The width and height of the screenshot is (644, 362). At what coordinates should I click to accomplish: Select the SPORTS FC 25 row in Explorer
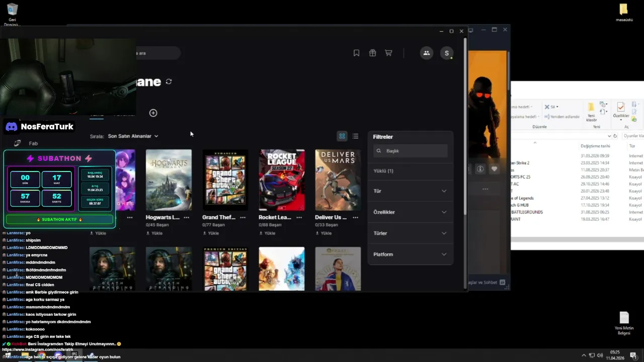pyautogui.click(x=577, y=177)
